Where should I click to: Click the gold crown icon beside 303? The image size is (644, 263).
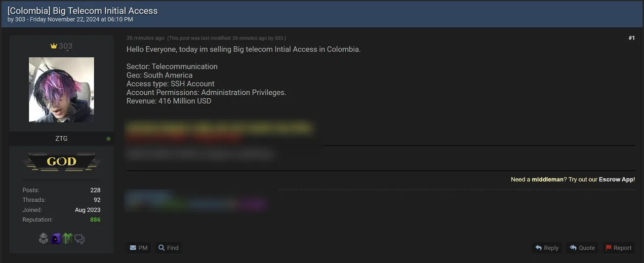click(54, 46)
